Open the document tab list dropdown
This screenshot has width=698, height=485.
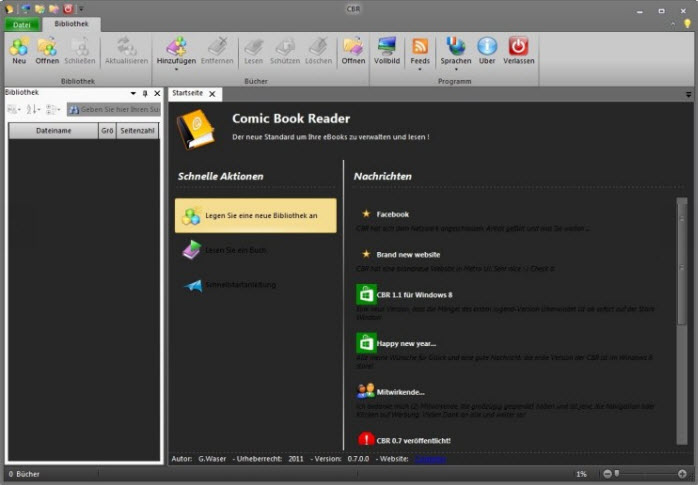coord(688,94)
